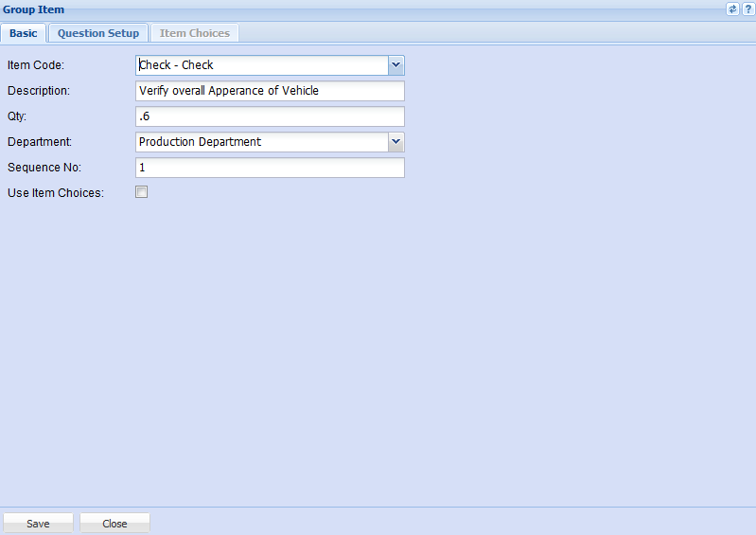
Task: Click the Group Item window title
Action: (x=34, y=9)
